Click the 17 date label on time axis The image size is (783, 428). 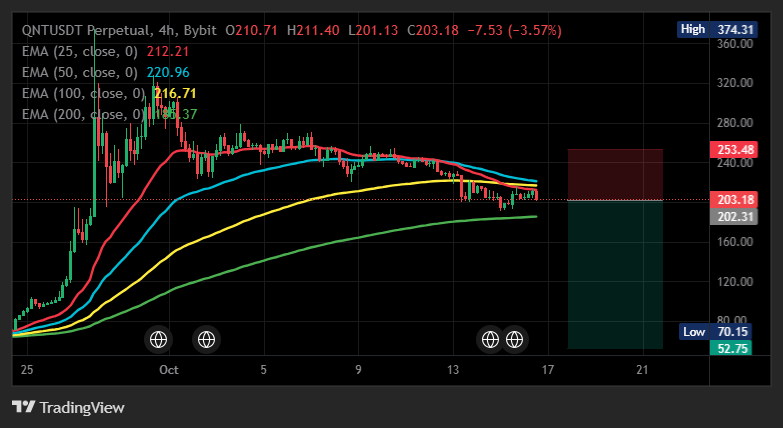coord(548,370)
